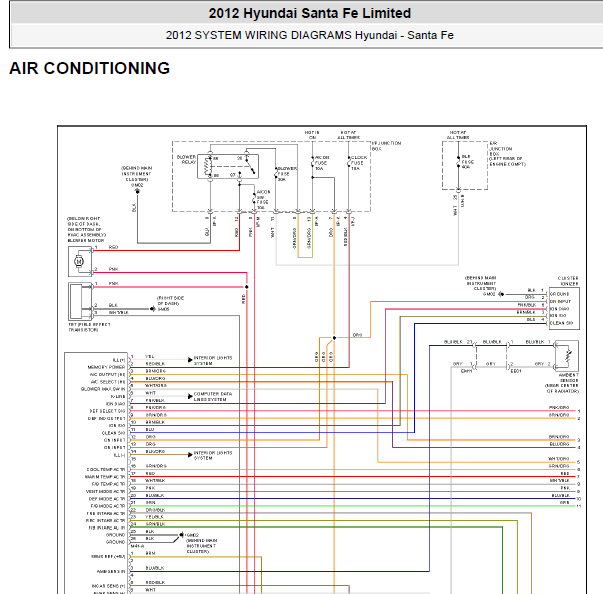603x594 pixels.
Task: Click the GM05 ground point symbol
Action: 153,309
